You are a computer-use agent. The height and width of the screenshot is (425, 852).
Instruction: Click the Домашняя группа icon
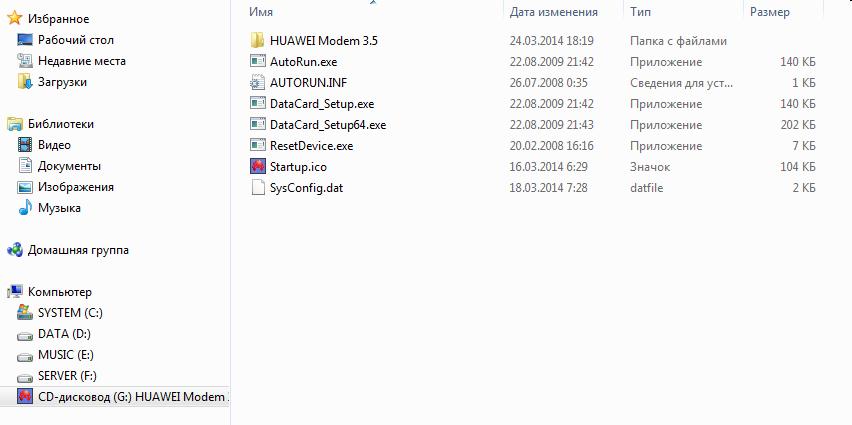point(15,250)
